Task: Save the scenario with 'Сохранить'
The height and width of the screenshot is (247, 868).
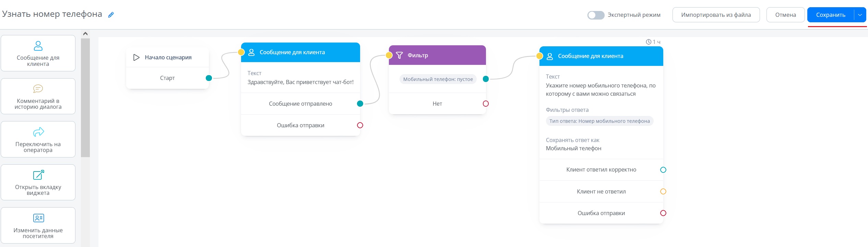Action: [831, 15]
